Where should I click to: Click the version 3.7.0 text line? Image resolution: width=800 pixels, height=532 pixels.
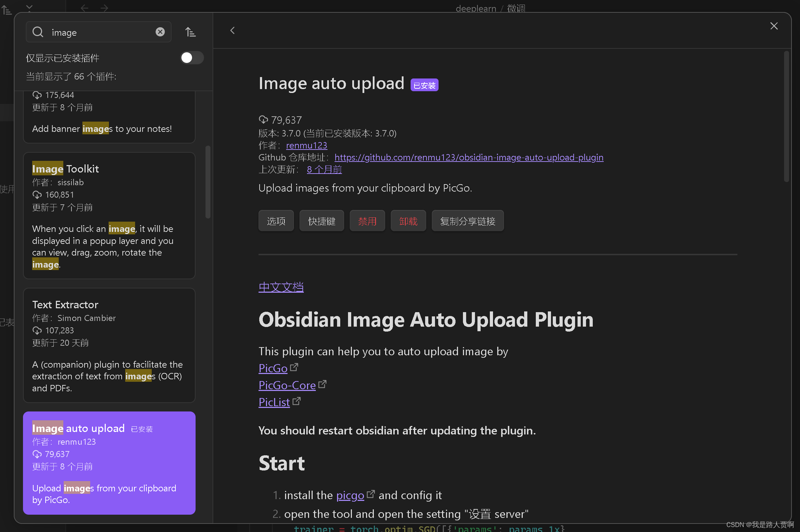coord(327,133)
